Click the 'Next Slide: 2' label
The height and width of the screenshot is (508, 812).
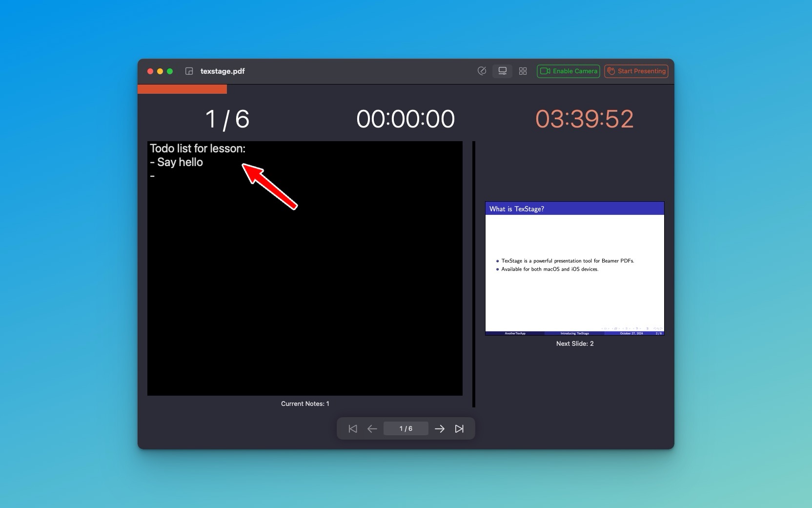tap(575, 343)
